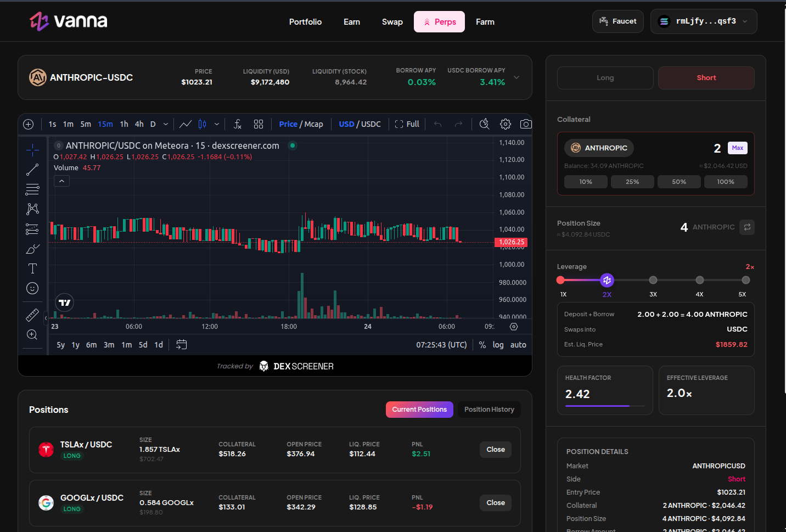Switch chart to line style icon
Screen dimensions: 786x532
pyautogui.click(x=186, y=124)
